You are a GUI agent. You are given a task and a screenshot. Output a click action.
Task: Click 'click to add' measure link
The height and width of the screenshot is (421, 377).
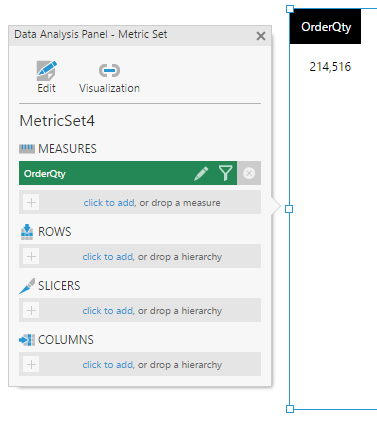(109, 203)
